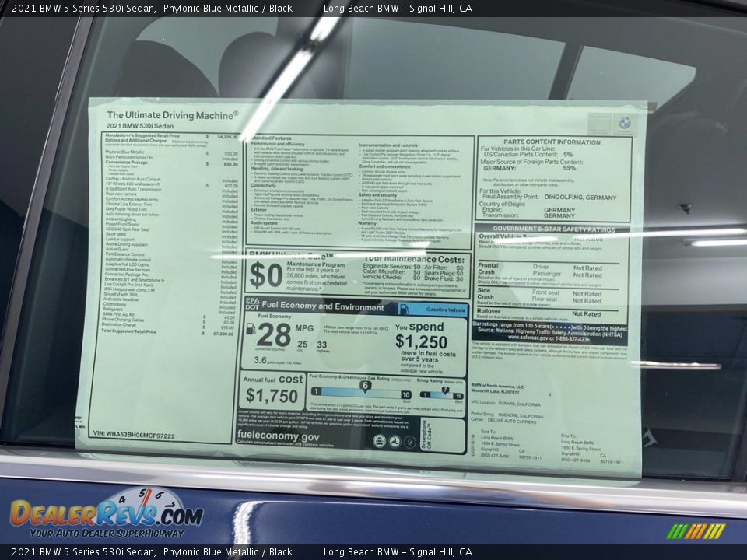
Task: Click the Manufacturer's Suggested Retail Price line
Action: click(x=171, y=136)
